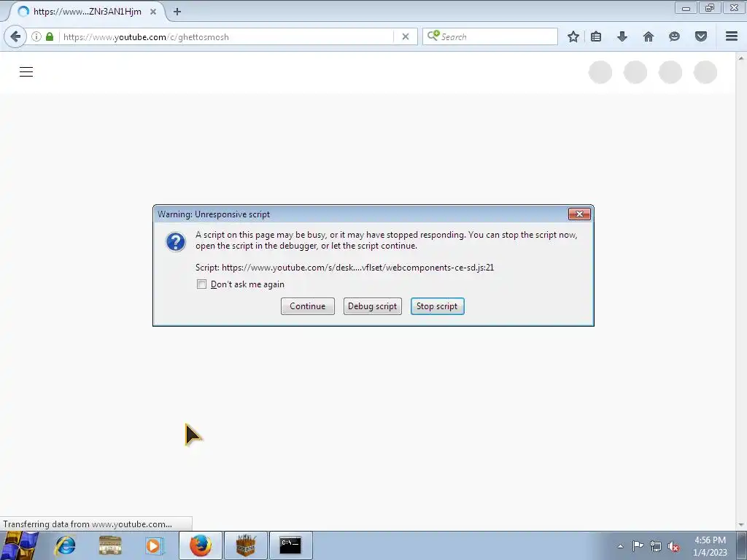
Task: Close the YouTube tab
Action: (x=153, y=12)
